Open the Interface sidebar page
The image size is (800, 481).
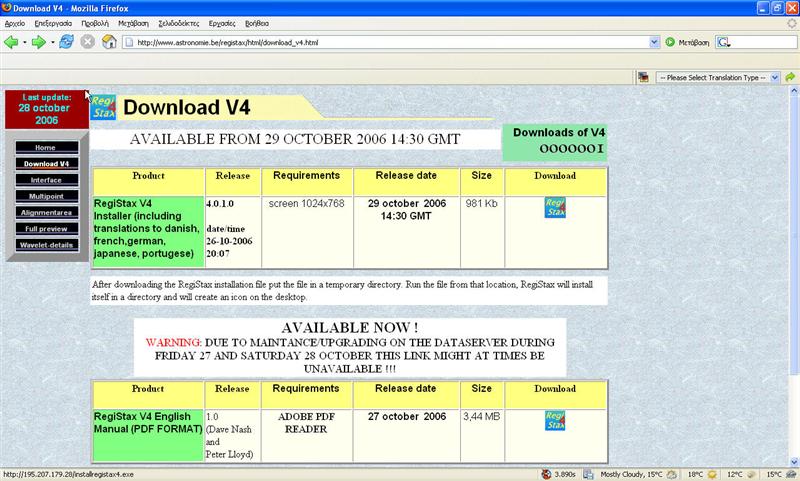coord(46,180)
